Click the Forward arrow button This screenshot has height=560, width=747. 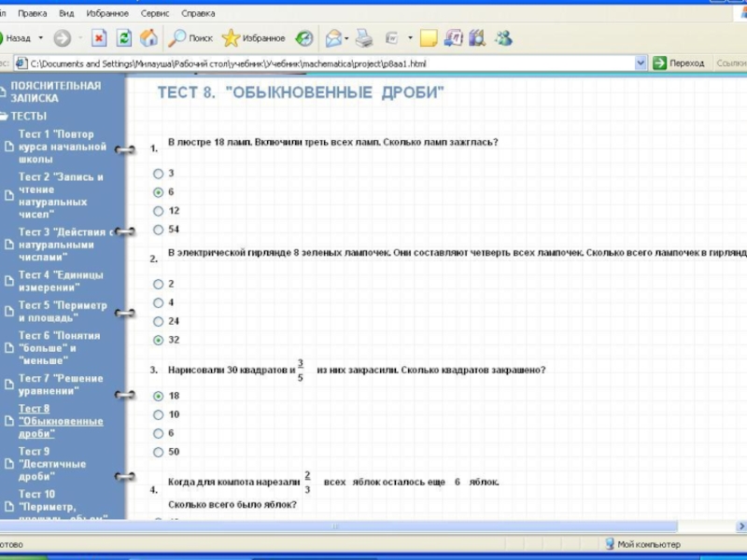pyautogui.click(x=62, y=38)
